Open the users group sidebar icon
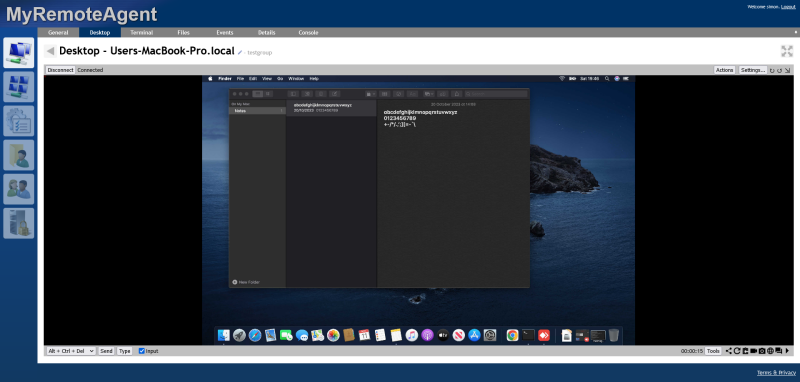Screen dimensions: 800x382 click(18, 189)
